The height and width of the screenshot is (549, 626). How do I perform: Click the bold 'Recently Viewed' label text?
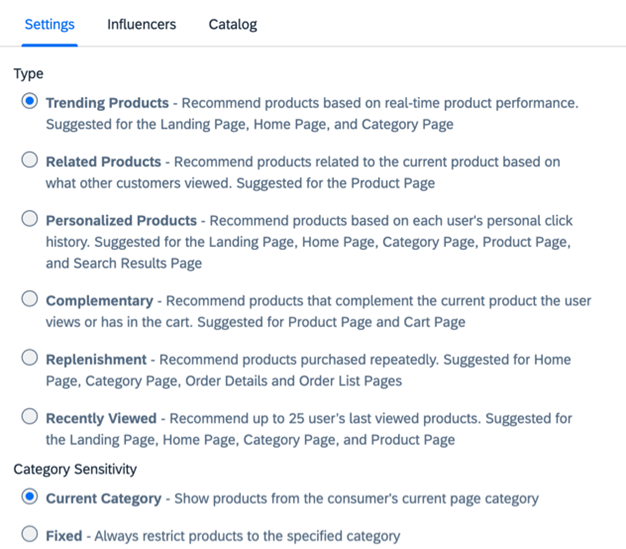(101, 418)
